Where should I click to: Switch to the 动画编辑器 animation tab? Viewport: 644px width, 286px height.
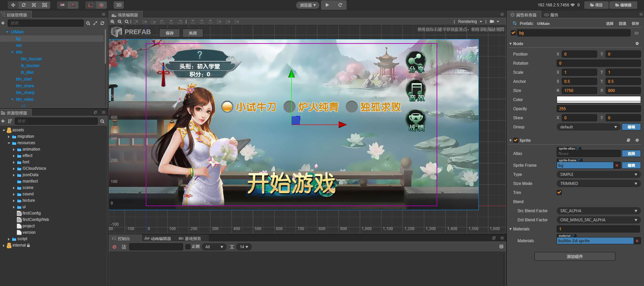[158, 239]
